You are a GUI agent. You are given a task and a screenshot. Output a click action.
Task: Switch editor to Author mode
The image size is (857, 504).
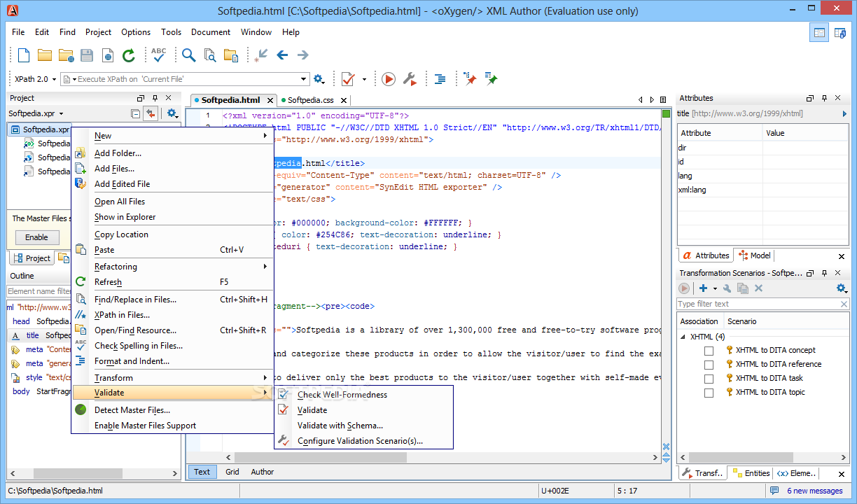[x=263, y=472]
